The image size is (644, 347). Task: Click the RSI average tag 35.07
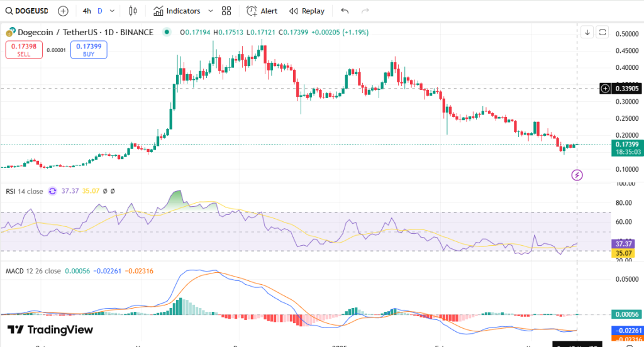[623, 253]
